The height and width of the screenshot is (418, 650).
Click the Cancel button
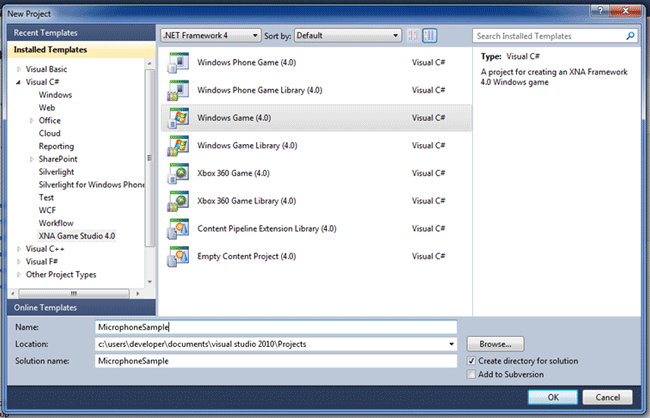(x=607, y=397)
